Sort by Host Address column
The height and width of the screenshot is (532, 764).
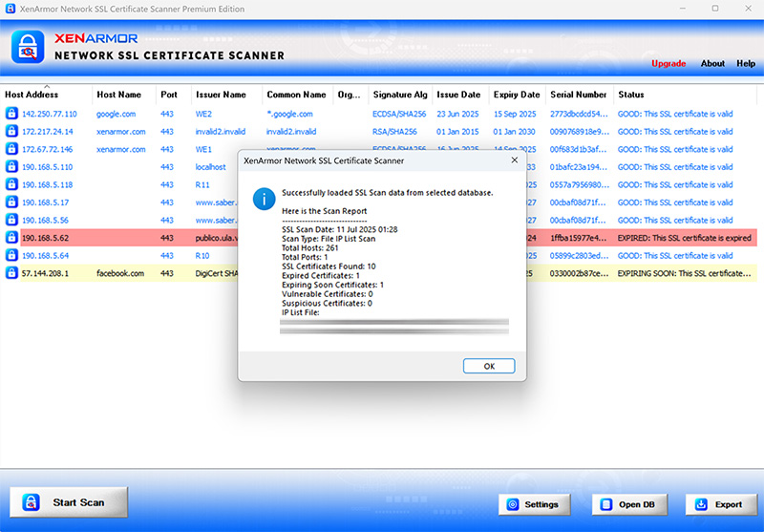coord(46,95)
